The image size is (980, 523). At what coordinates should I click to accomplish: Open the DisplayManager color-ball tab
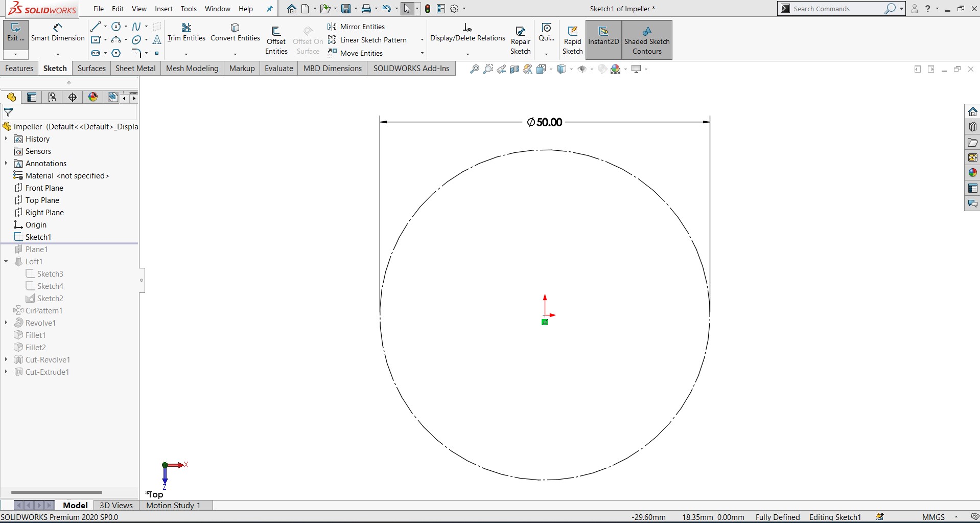click(x=93, y=97)
